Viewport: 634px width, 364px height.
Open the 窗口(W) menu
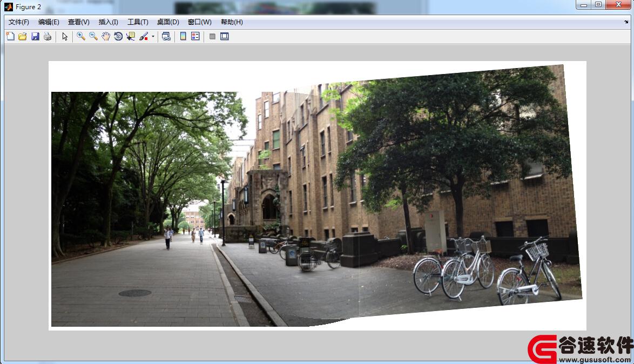click(200, 22)
